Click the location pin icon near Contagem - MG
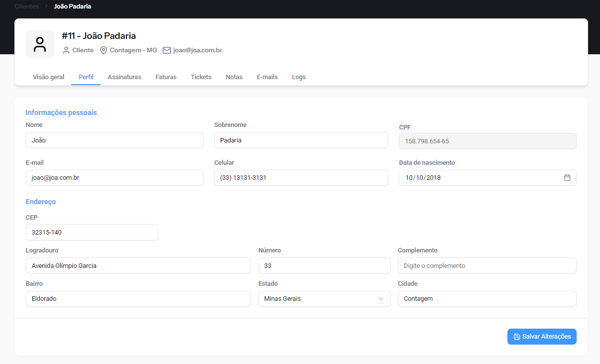Viewport: 600px width, 364px height. tap(104, 50)
